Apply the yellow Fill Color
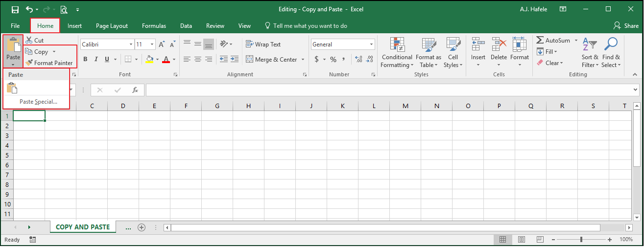 point(150,60)
